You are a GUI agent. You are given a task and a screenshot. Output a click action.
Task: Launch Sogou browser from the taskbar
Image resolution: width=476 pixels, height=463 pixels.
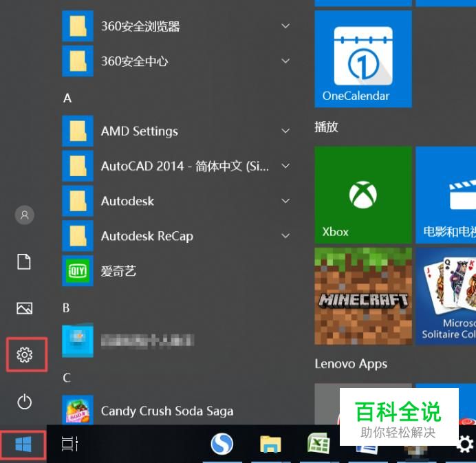pyautogui.click(x=222, y=444)
